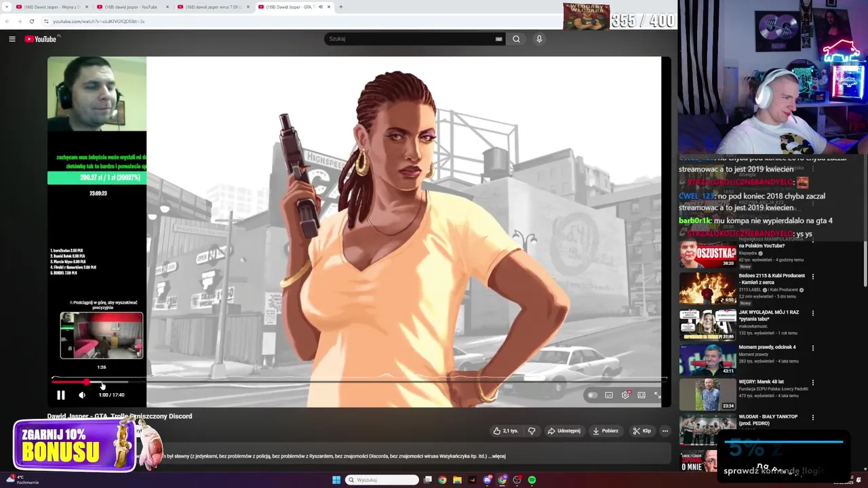The image size is (868, 488).
Task: Open Spotify from taskbar
Action: click(532, 480)
